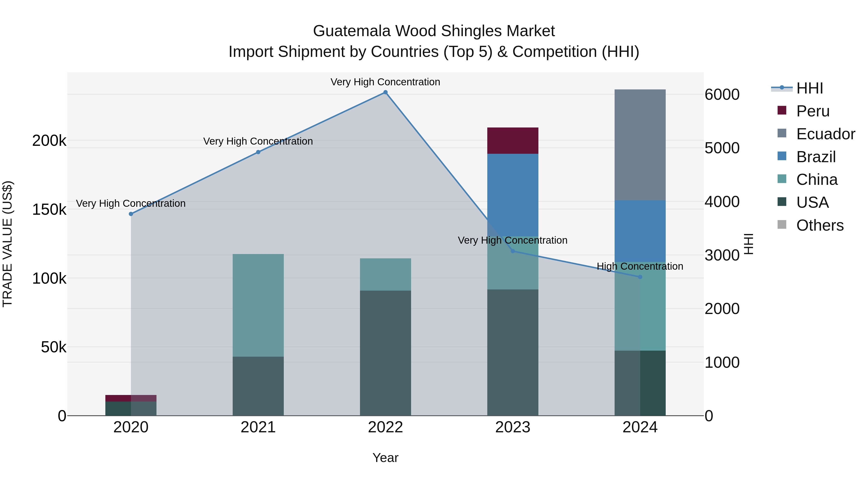Click the HHI line marker for 2021

click(258, 152)
